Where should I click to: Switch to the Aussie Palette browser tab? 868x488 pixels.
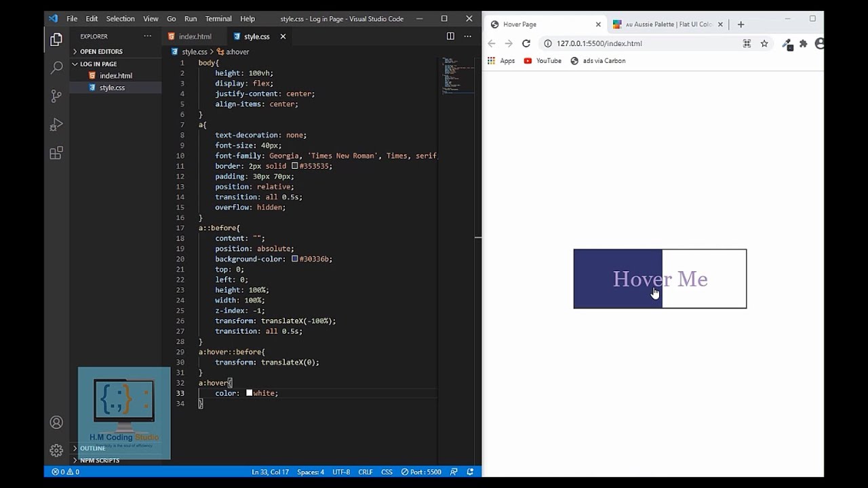click(668, 24)
